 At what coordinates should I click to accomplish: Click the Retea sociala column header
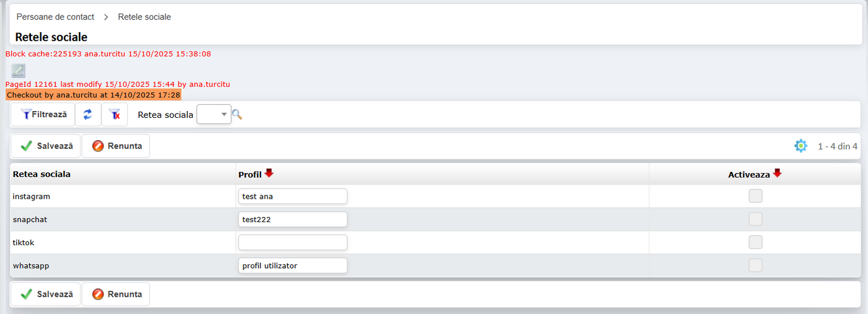(42, 174)
